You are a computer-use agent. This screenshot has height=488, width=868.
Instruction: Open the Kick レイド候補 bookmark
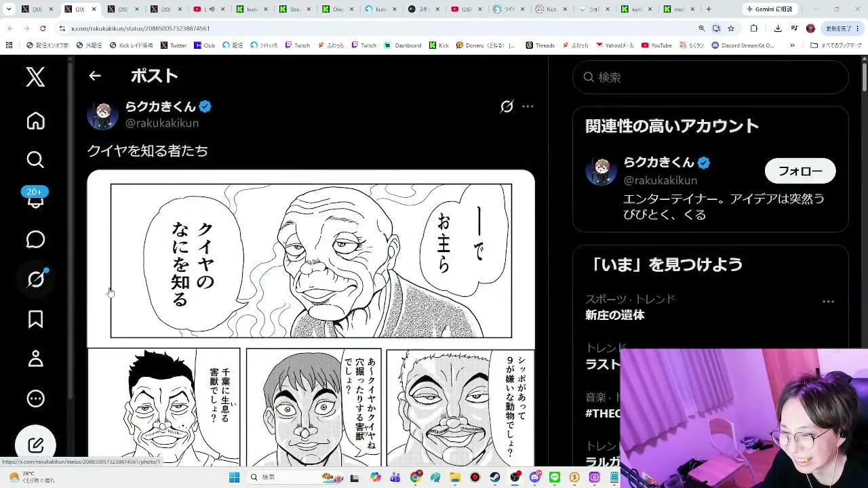(131, 45)
